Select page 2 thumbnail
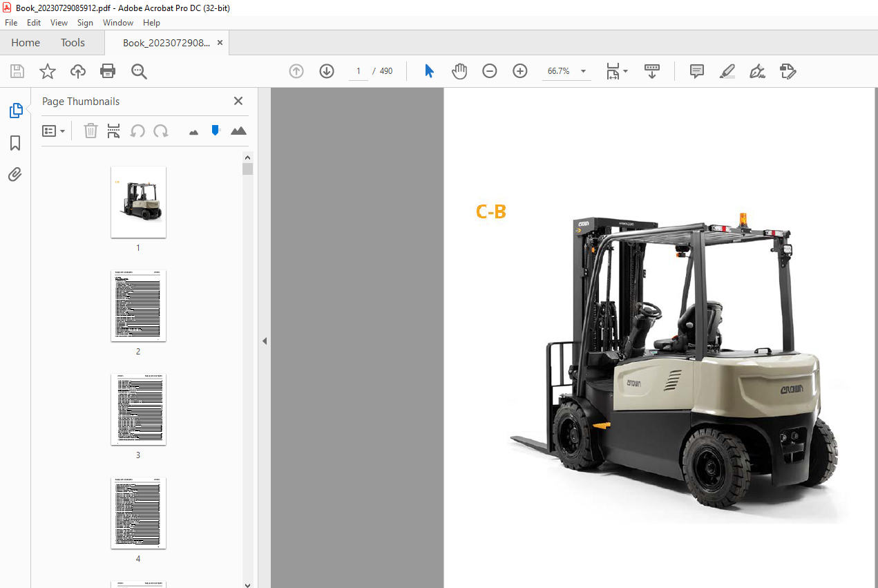878x588 pixels. 138,305
